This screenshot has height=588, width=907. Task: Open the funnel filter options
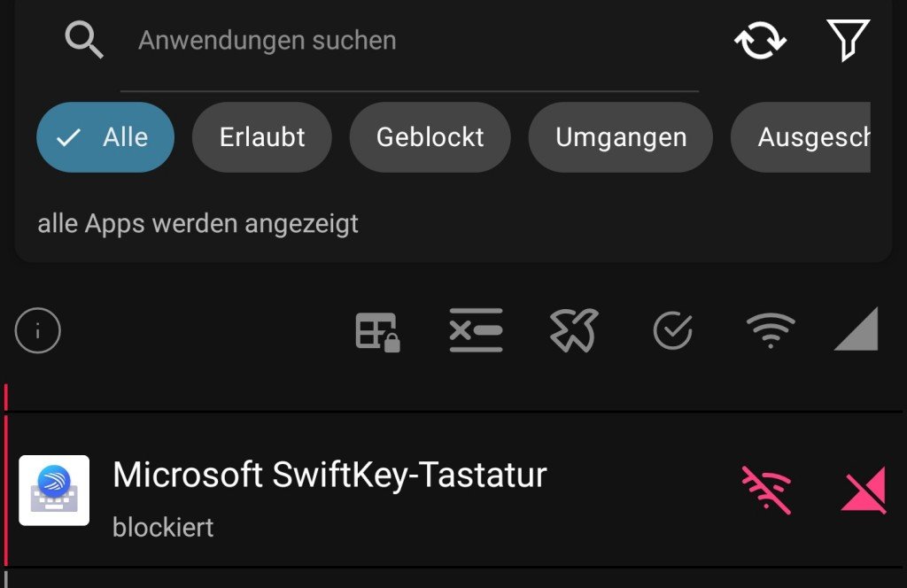(847, 41)
